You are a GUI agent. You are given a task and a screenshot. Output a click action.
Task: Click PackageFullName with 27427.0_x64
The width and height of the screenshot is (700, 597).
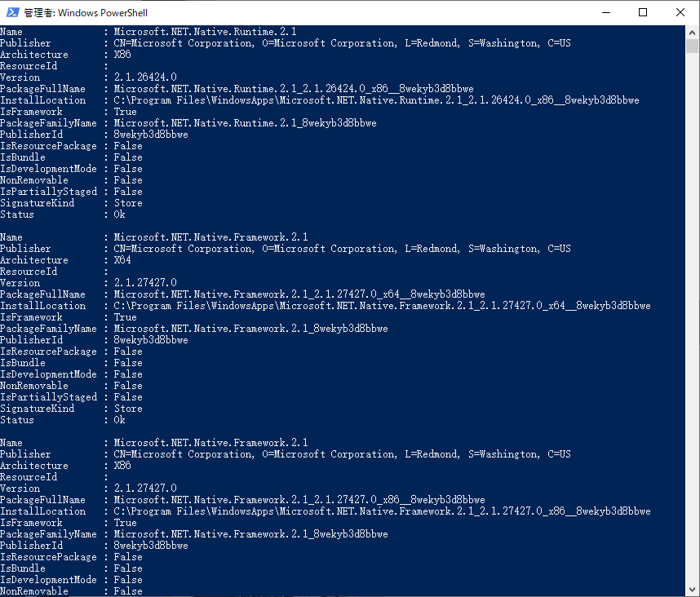299,294
